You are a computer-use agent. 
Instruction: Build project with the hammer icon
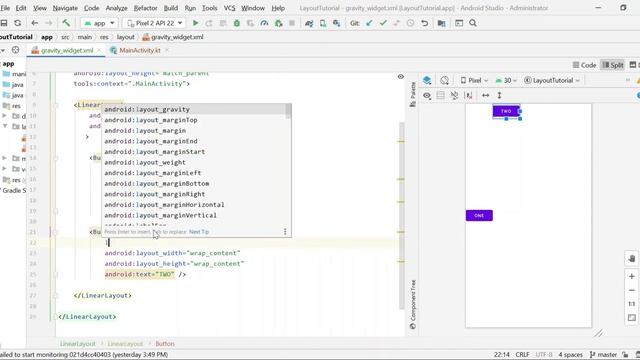66,23
